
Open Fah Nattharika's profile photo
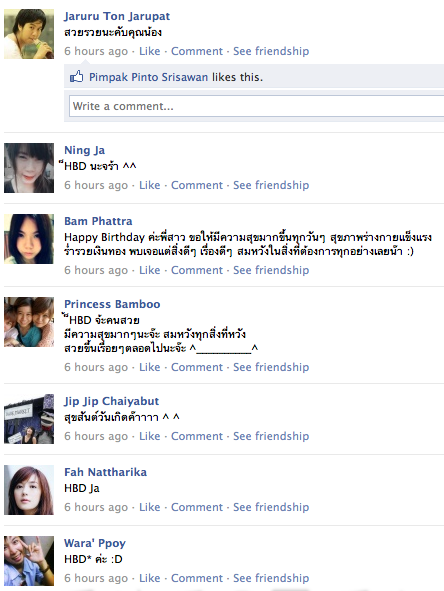point(29,490)
